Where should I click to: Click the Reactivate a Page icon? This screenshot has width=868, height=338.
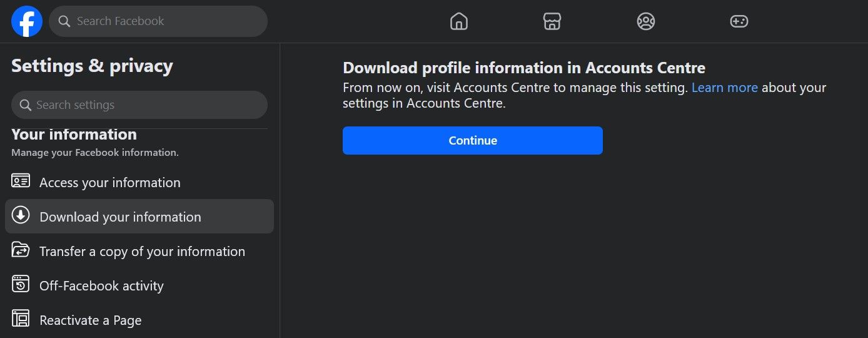[x=21, y=319]
